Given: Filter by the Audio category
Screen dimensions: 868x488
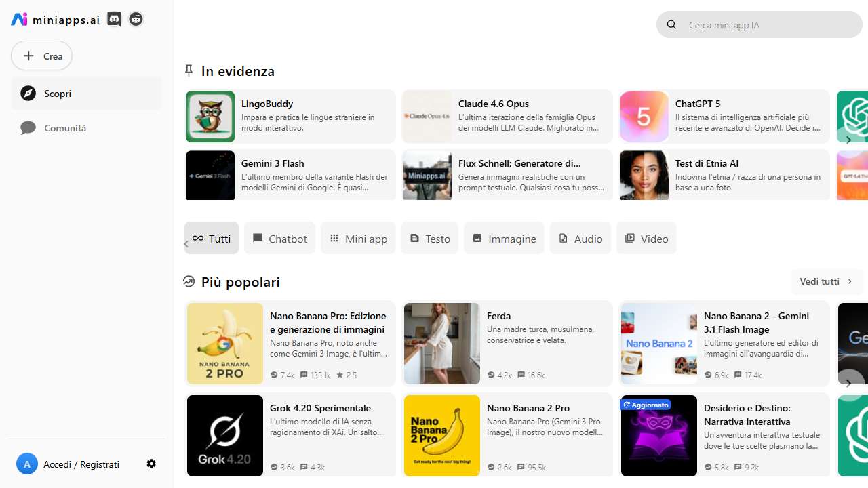Looking at the screenshot, I should (580, 239).
